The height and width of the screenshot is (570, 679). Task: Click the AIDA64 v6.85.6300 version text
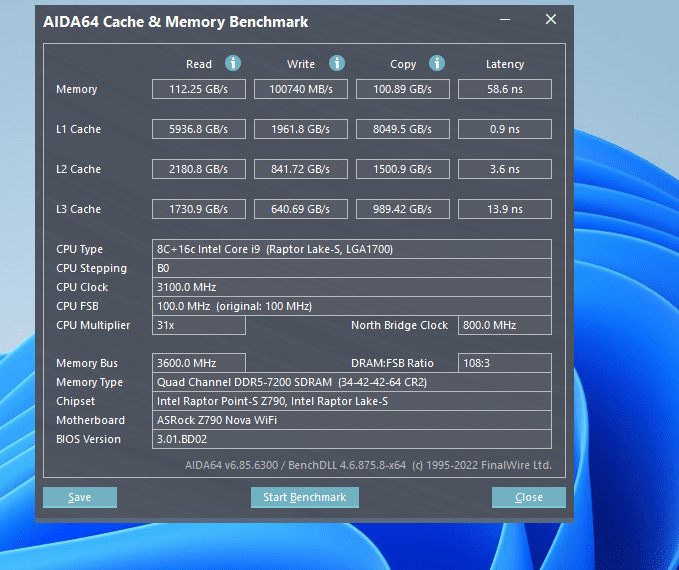point(369,465)
